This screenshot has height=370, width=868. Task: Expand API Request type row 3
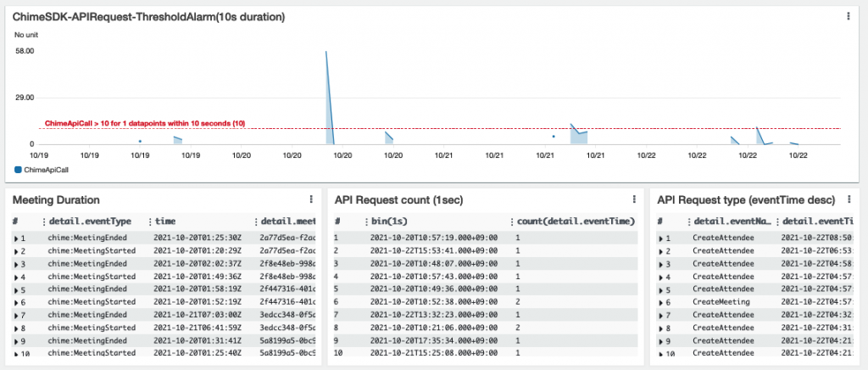click(661, 264)
